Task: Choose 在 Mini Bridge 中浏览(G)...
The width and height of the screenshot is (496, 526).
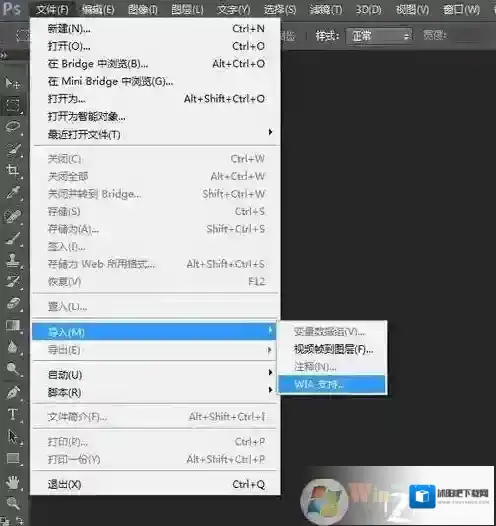Action: coord(156,81)
